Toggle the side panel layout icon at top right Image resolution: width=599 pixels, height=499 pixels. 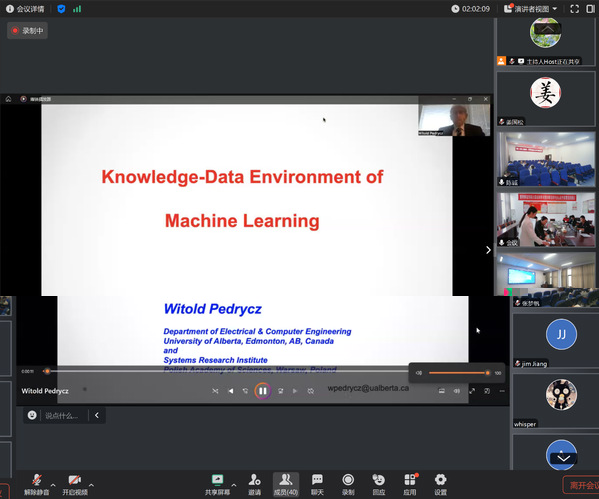[x=591, y=9]
